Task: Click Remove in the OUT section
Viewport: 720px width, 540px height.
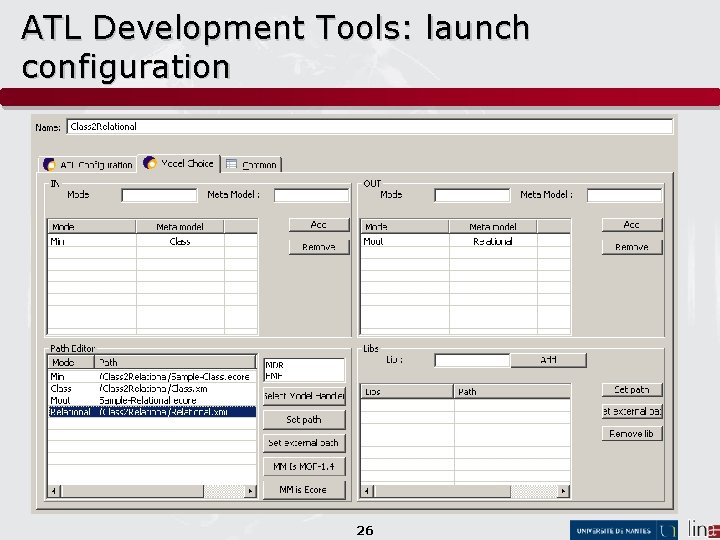Action: coord(632,247)
